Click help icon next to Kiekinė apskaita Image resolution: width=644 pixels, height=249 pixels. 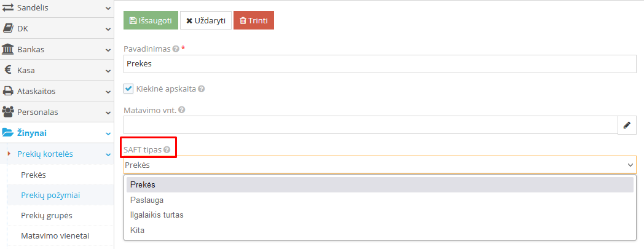pos(202,89)
